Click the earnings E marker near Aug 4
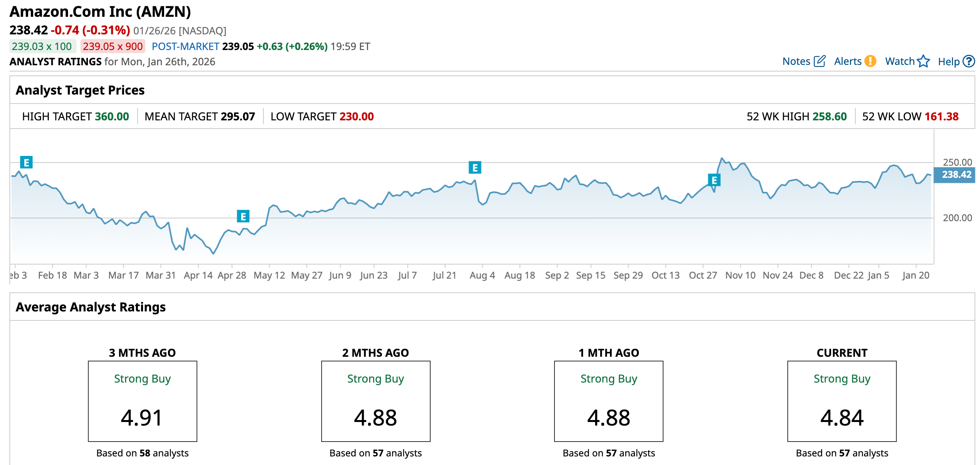 point(475,168)
